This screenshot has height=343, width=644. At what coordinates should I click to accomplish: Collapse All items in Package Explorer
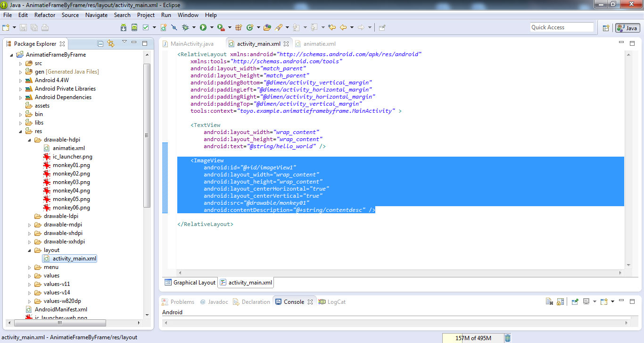(x=100, y=43)
